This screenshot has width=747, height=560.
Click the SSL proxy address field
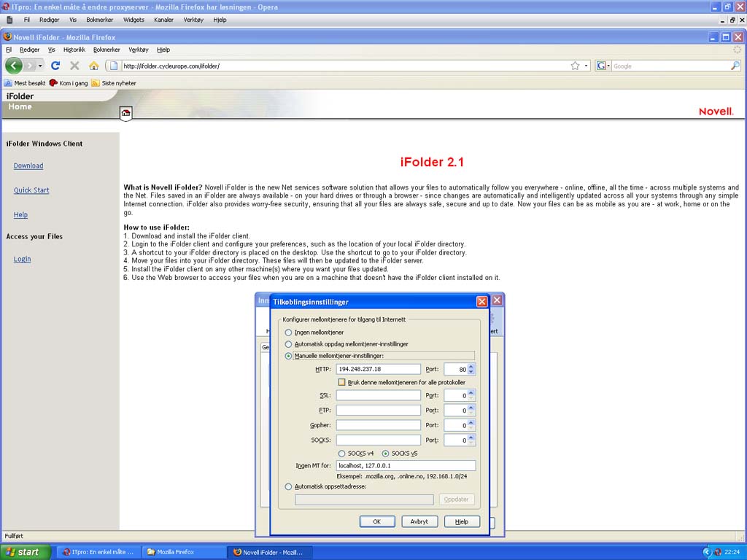point(379,395)
